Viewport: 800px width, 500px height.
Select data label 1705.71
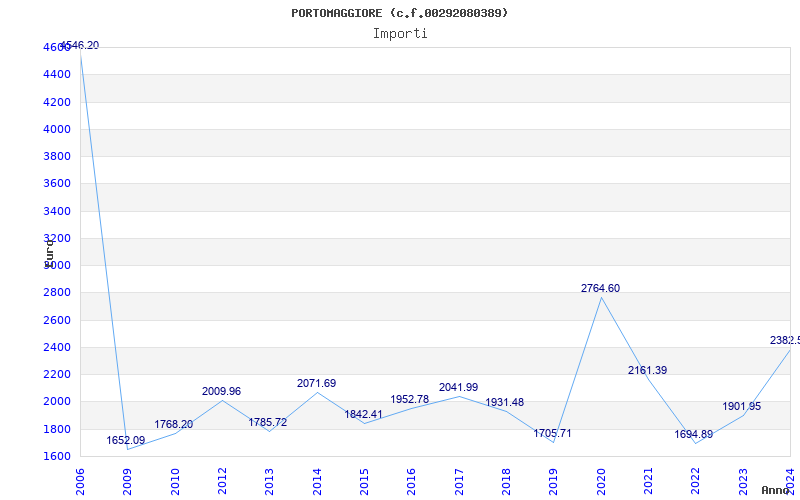tap(552, 433)
